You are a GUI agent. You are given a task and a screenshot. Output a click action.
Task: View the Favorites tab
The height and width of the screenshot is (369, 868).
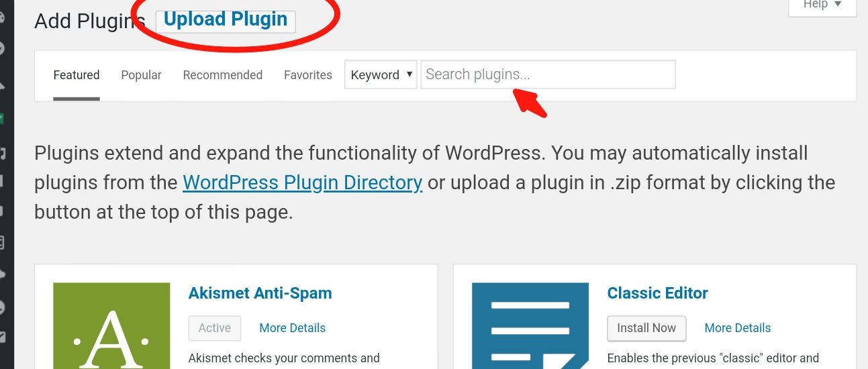click(x=307, y=75)
